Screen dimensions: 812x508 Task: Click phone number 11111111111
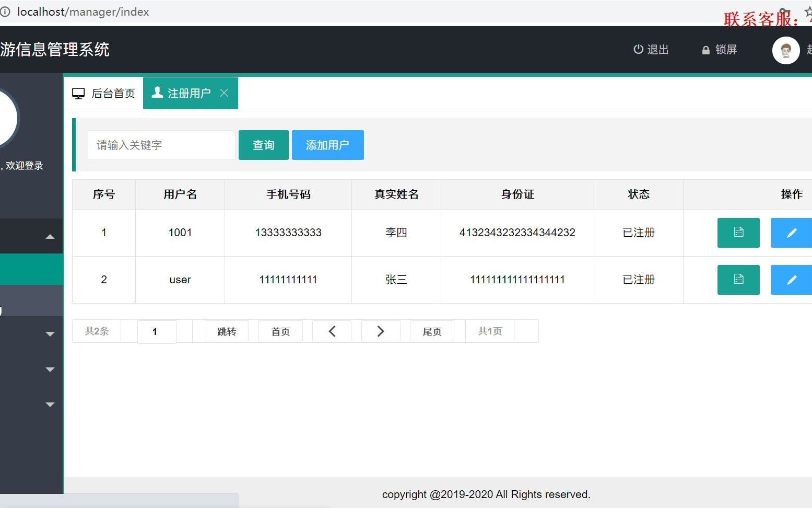[x=288, y=280]
